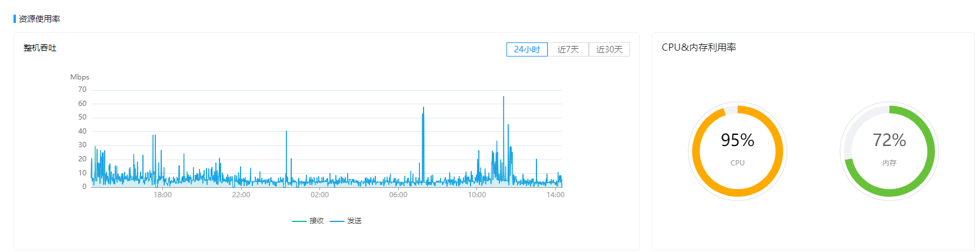This screenshot has width=980, height=252.
Task: Click the Mbps unit label
Action: [x=79, y=77]
